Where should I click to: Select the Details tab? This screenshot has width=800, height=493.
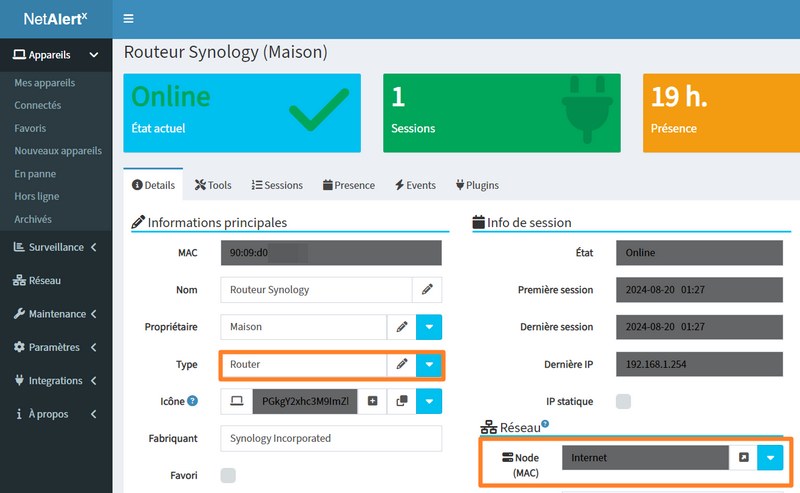[x=153, y=185]
